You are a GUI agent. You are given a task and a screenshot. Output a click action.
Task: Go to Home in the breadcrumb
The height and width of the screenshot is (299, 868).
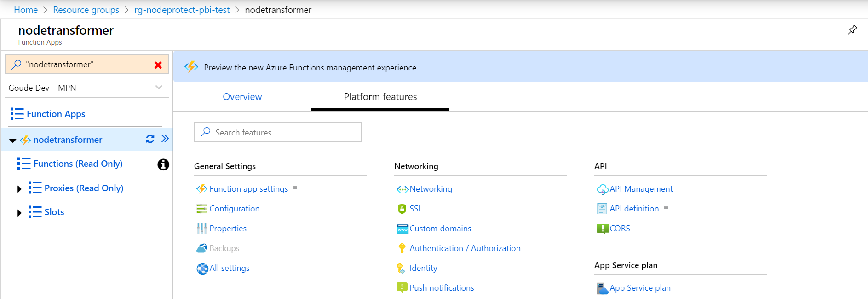(x=26, y=10)
